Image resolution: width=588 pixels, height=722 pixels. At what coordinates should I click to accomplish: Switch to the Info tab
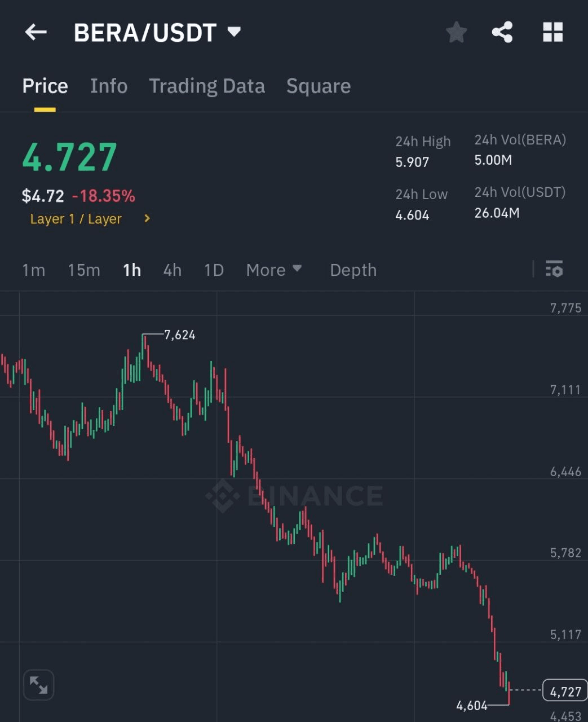[x=109, y=86]
